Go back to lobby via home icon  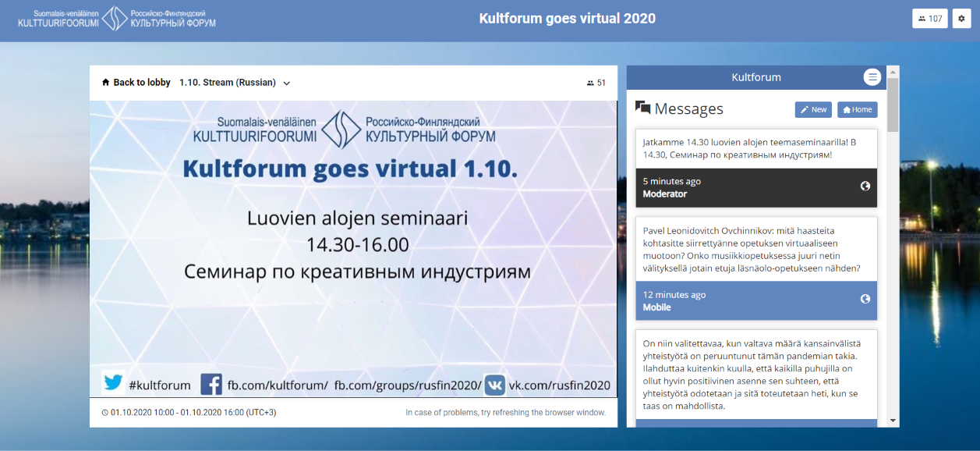[106, 83]
